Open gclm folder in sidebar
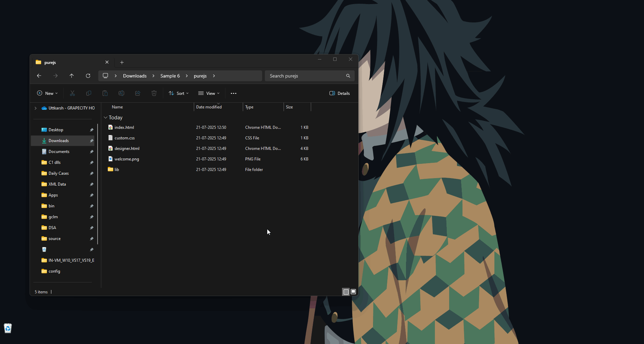Image resolution: width=644 pixels, height=344 pixels. (63, 217)
